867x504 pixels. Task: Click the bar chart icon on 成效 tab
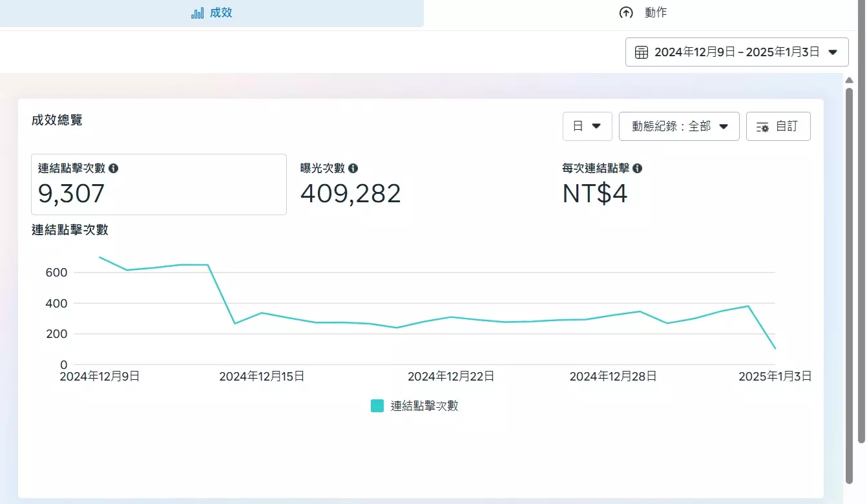coord(198,13)
